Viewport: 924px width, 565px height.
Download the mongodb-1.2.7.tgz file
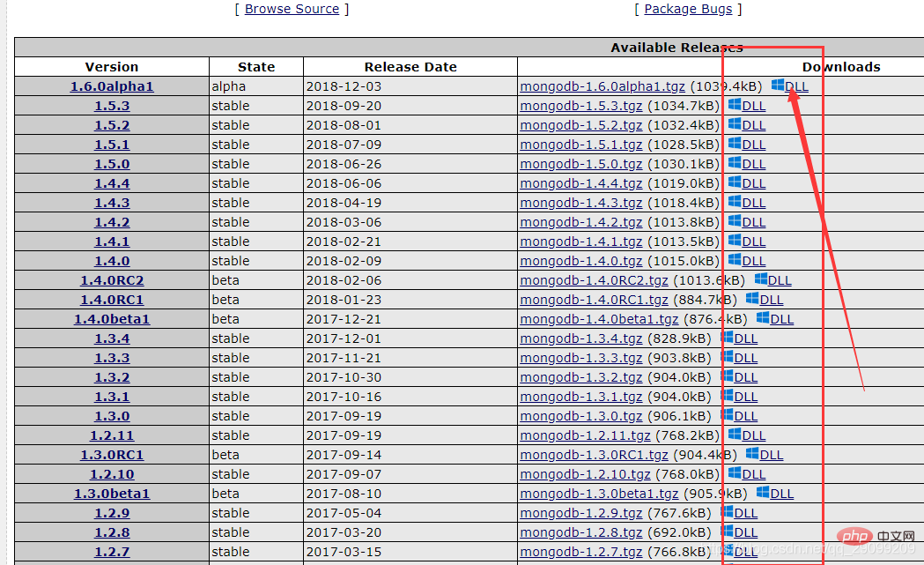click(x=581, y=552)
